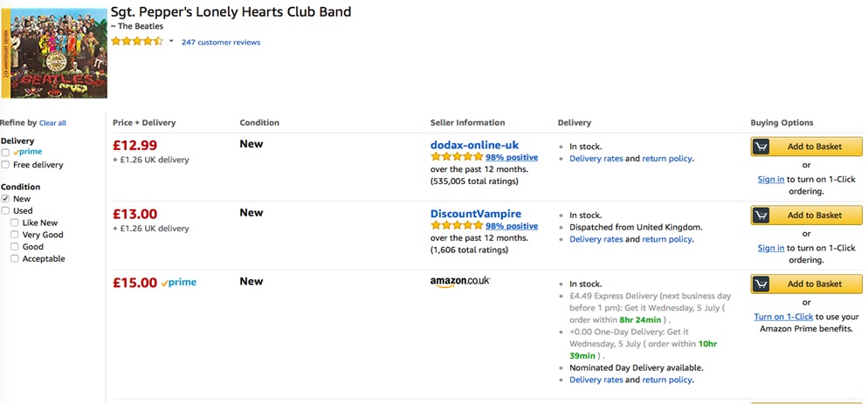
Task: Click the Clear all refinements link
Action: click(x=52, y=123)
